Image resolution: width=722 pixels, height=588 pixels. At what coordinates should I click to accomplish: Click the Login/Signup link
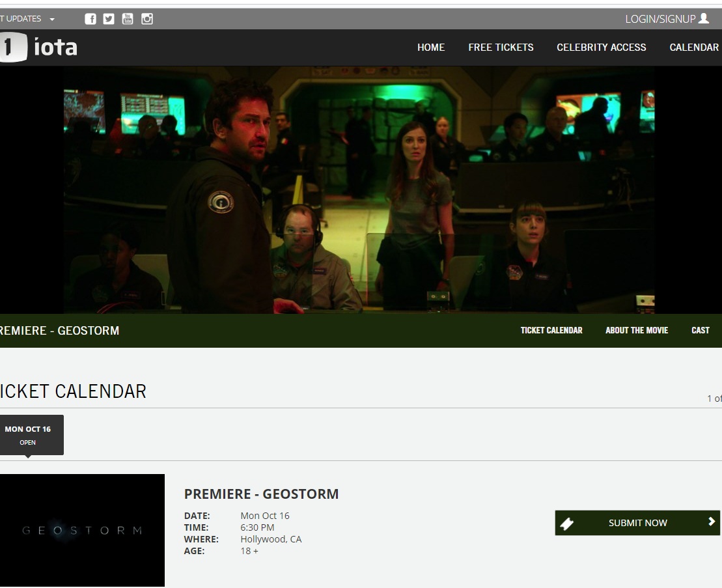(x=660, y=19)
